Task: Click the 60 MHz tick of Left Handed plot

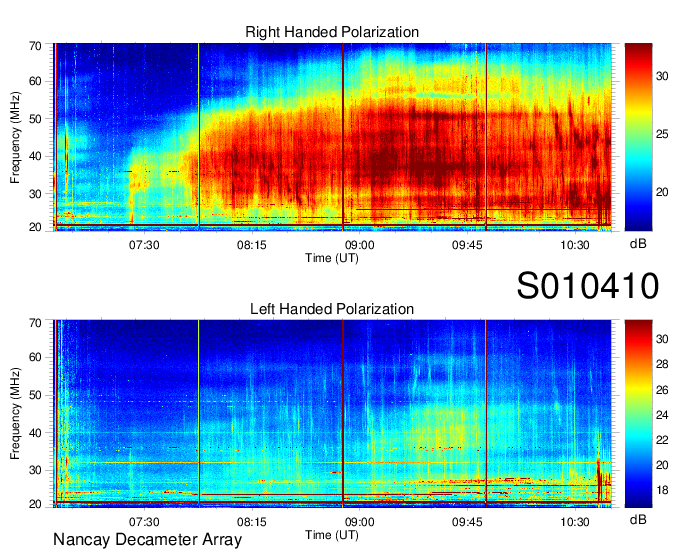Action: coord(35,357)
